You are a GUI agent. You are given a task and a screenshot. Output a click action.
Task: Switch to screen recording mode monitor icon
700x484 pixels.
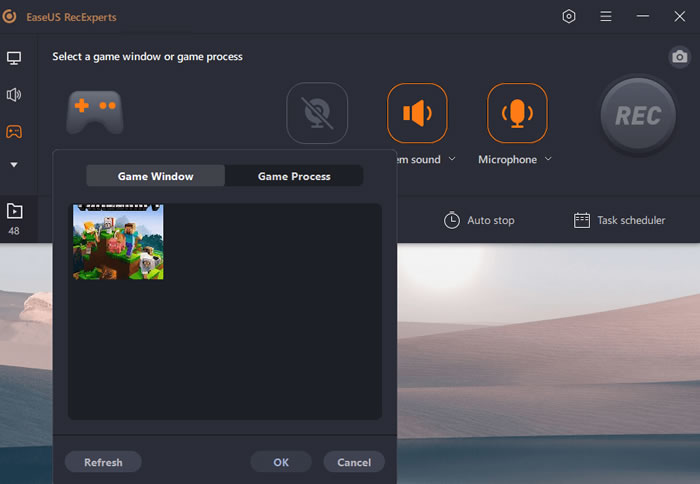[14, 58]
